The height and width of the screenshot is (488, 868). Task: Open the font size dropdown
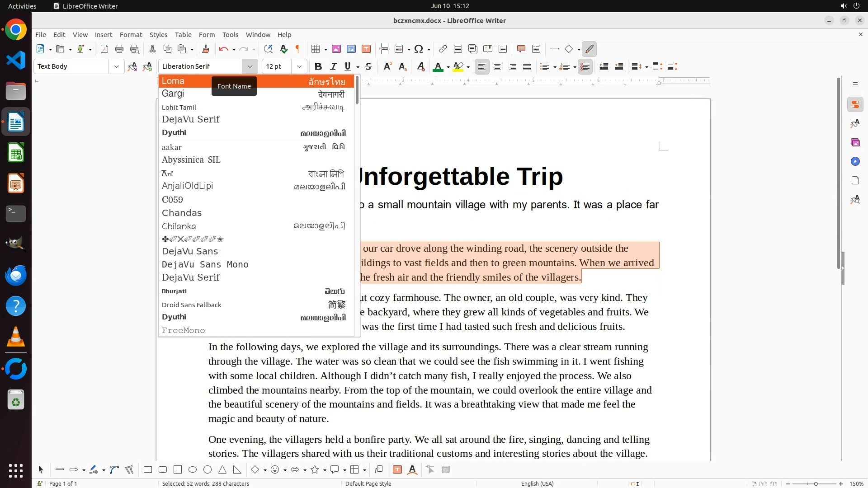click(x=299, y=66)
